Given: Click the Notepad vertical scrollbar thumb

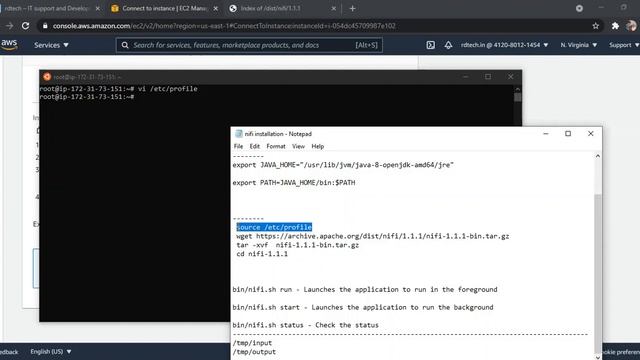Looking at the screenshot, I should click(x=598, y=273).
